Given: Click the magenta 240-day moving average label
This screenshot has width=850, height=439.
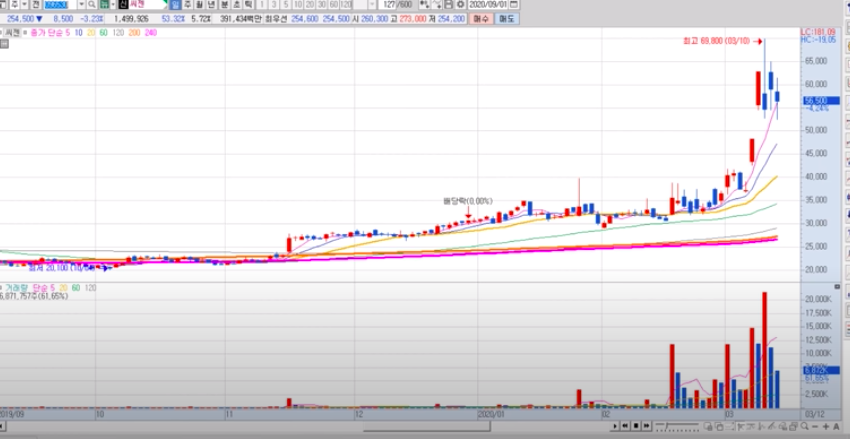Looking at the screenshot, I should coord(151,33).
